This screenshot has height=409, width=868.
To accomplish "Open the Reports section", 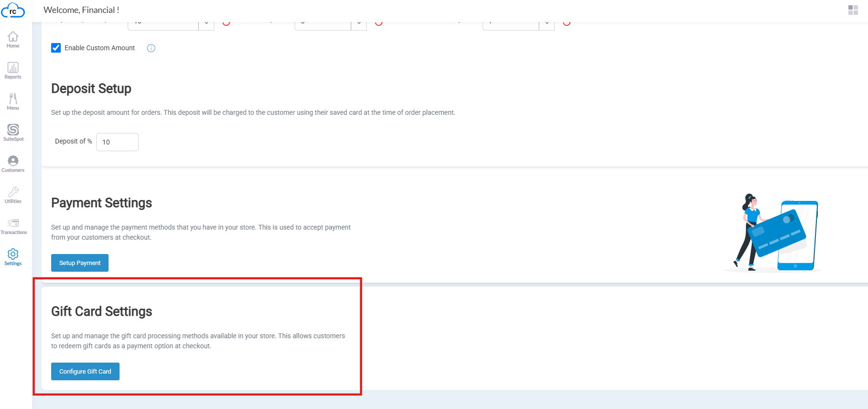I will pos(13,70).
